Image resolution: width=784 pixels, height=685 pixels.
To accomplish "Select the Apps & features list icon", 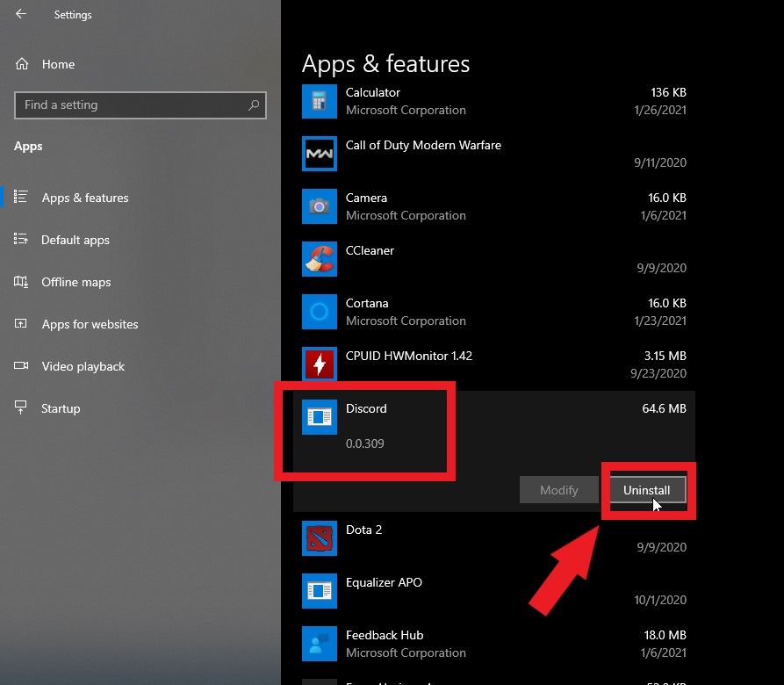I will click(20, 197).
